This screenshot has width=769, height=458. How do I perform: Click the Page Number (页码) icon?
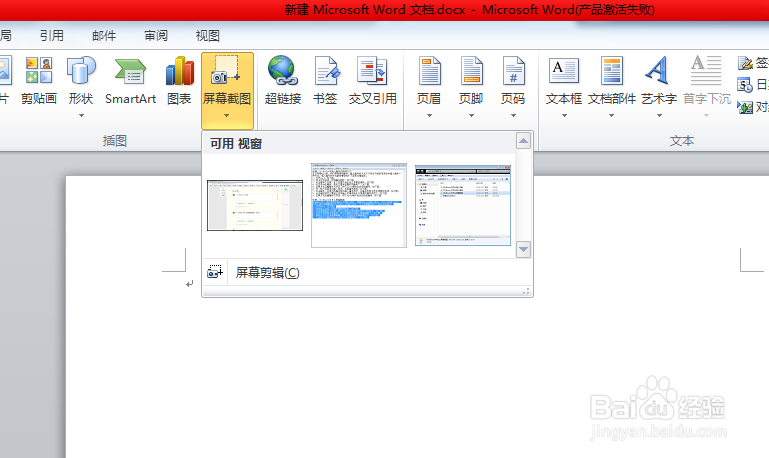pyautogui.click(x=513, y=71)
